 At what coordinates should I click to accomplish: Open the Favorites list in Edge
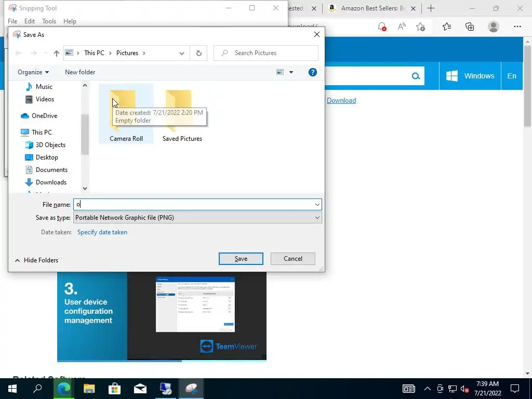point(447,27)
